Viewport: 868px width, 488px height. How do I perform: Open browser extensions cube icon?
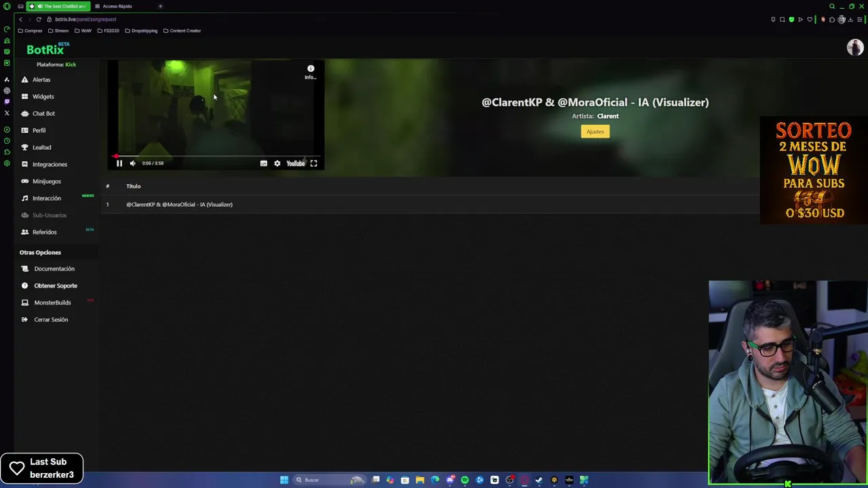point(832,20)
